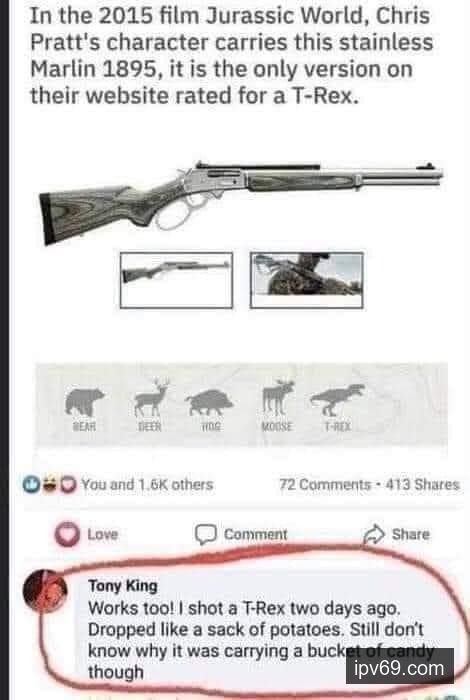The width and height of the screenshot is (470, 700).
Task: Tap the speech bubble Comment icon
Action: [x=206, y=534]
